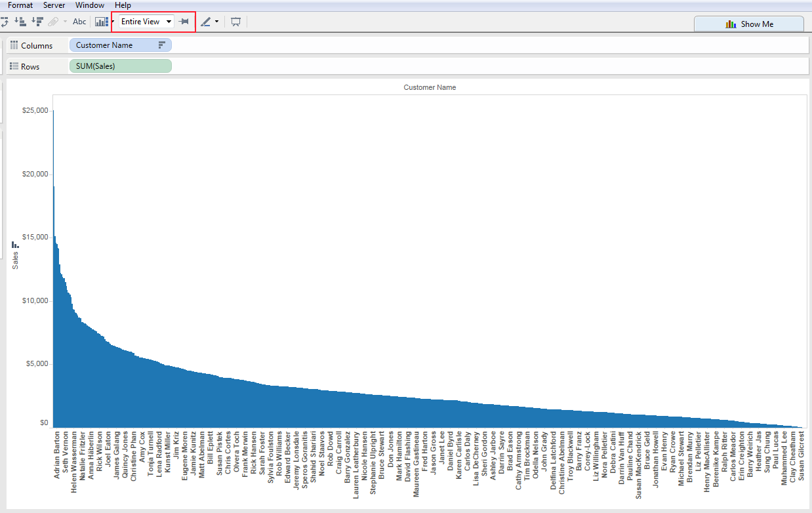The image size is (812, 513).
Task: Click the Sort descending toolbar icon
Action: (x=37, y=22)
